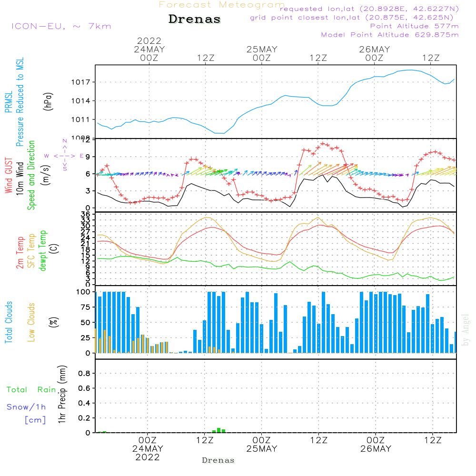Select the 'PRMSL' axis label
Image resolution: width=476 pixels, height=476 pixels.
pyautogui.click(x=9, y=102)
